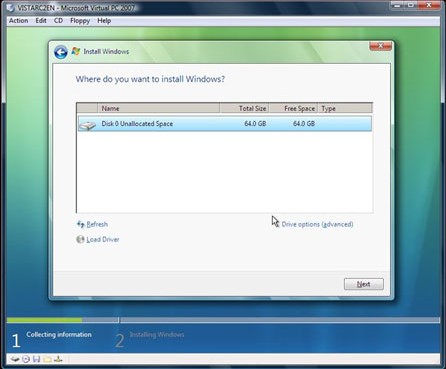
Task: Open the CD menu
Action: coord(58,21)
